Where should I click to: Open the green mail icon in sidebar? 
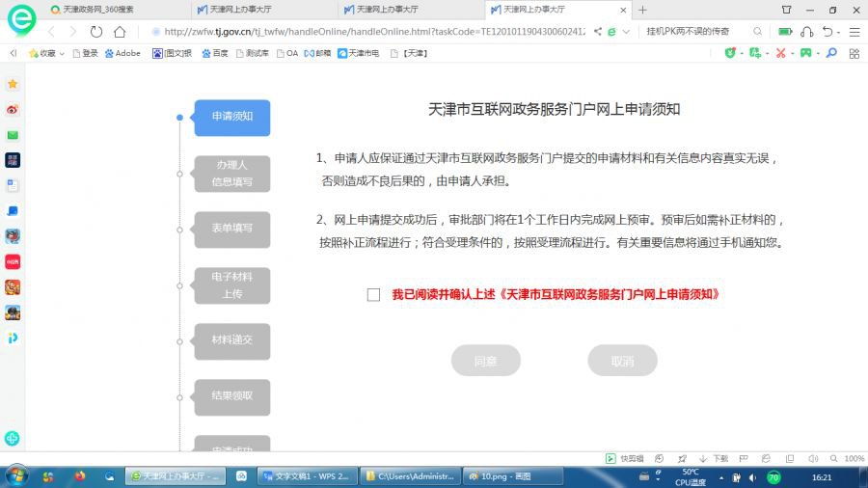(x=13, y=135)
